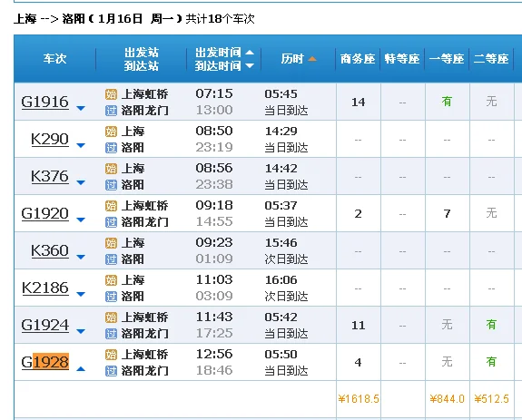522x420 pixels.
Task: Click highlighted train G1928 link
Action: tap(45, 362)
